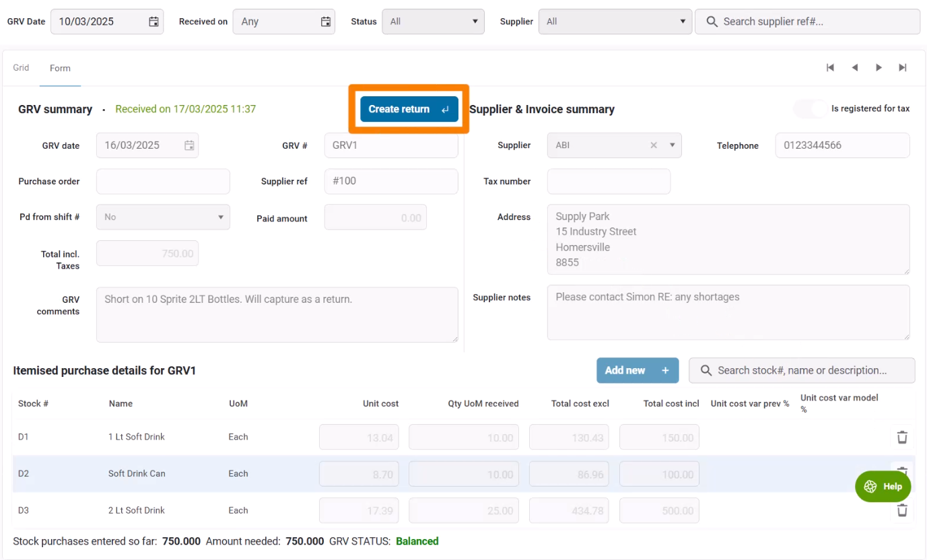Click the Create return button
Viewport: 927px width, 560px height.
tap(409, 109)
